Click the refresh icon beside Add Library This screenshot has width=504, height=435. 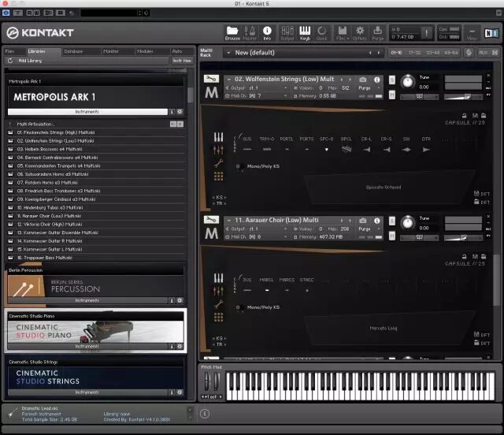click(10, 61)
